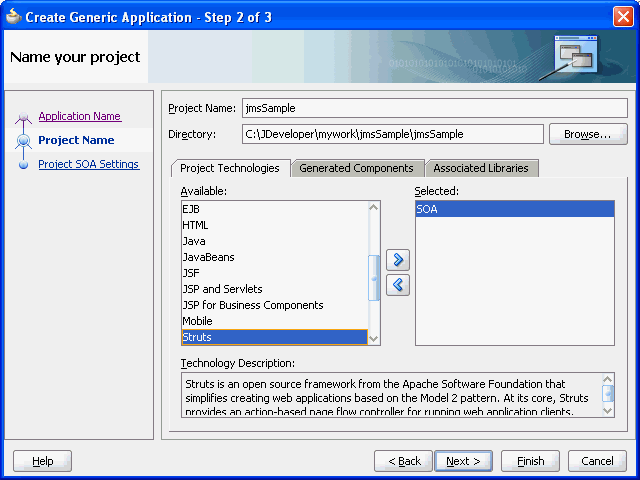The height and width of the screenshot is (480, 640).
Task: Close the Create Generic Application dialog
Action: tap(622, 15)
